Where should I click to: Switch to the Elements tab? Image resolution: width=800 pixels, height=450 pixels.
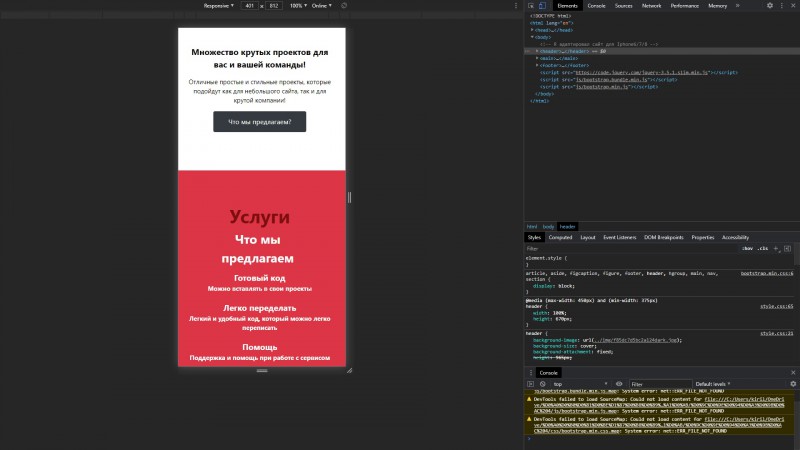(567, 6)
